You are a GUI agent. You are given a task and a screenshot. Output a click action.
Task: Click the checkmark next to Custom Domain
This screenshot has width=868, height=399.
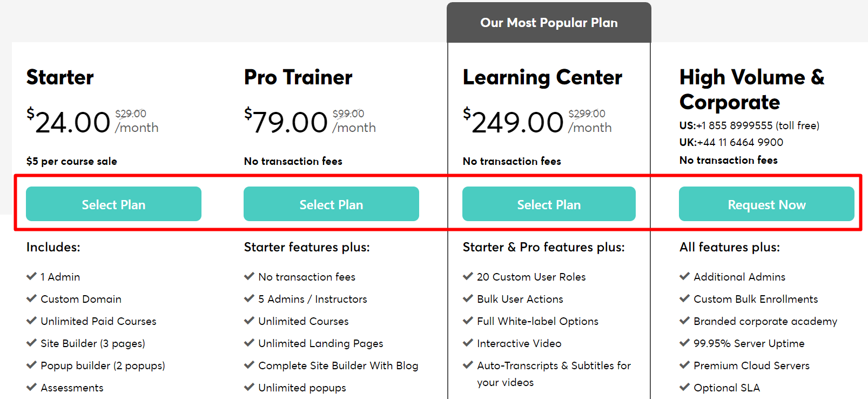[x=31, y=298]
